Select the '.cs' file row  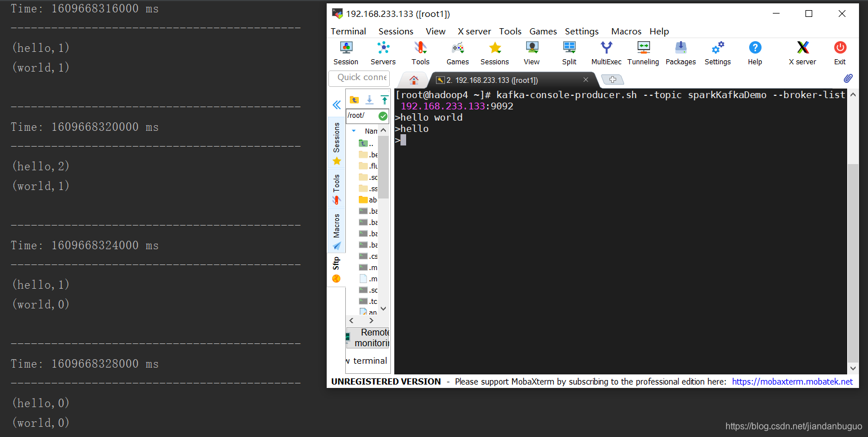point(368,256)
